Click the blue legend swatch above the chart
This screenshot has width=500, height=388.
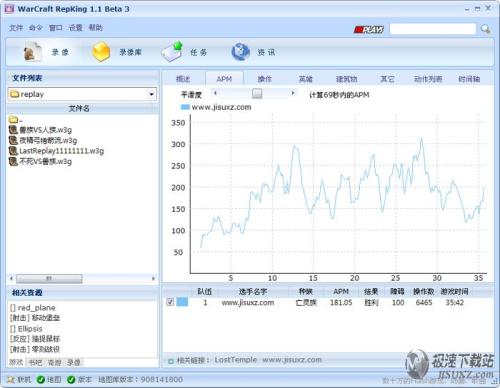tap(185, 107)
